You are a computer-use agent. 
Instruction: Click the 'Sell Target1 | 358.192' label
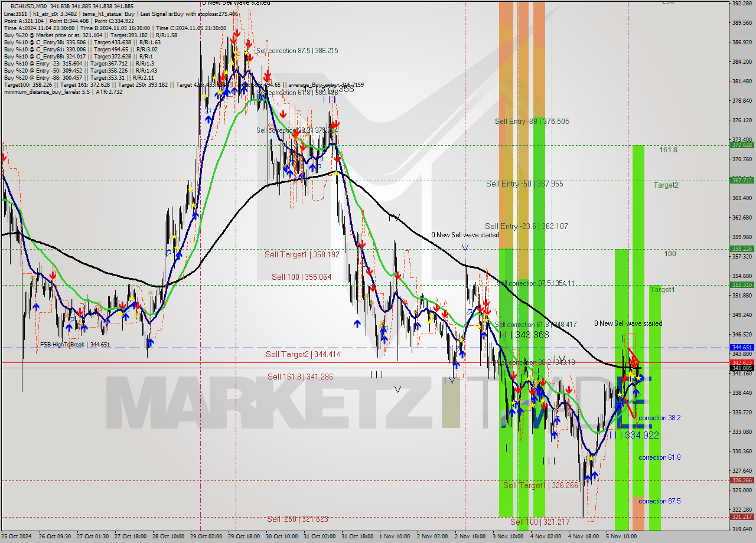point(302,254)
